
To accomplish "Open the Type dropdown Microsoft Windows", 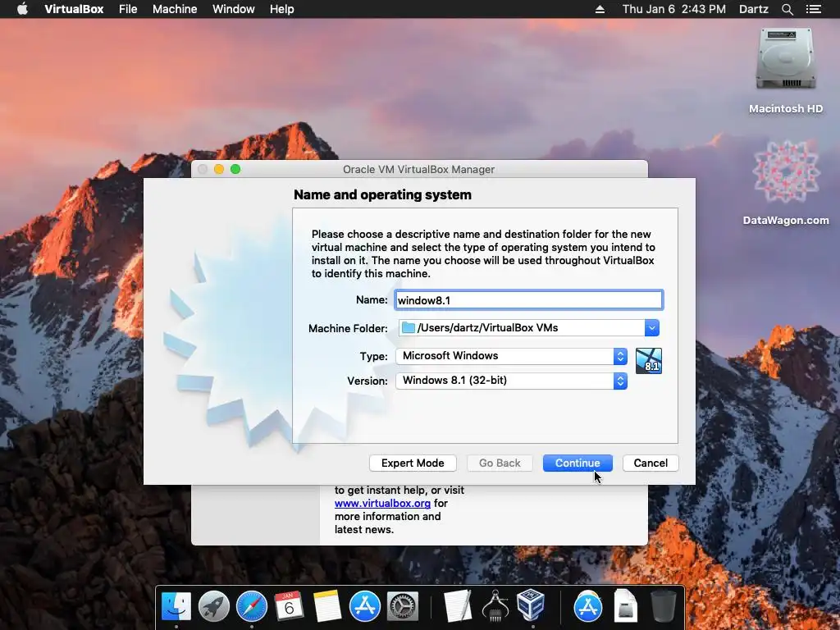I will click(x=512, y=356).
